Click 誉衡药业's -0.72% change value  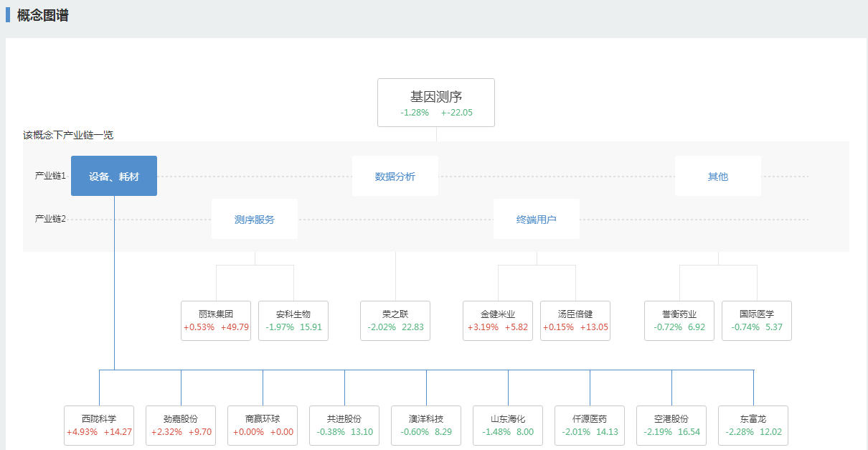click(668, 327)
